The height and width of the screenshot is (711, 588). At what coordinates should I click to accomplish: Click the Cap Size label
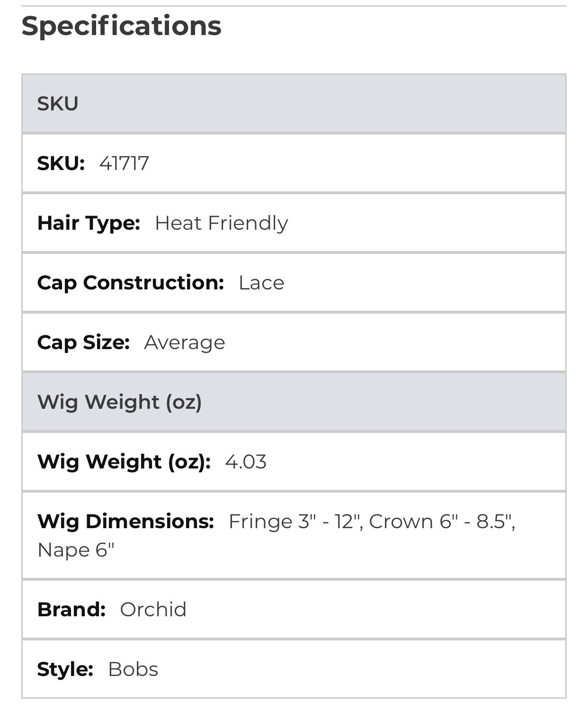tap(83, 342)
